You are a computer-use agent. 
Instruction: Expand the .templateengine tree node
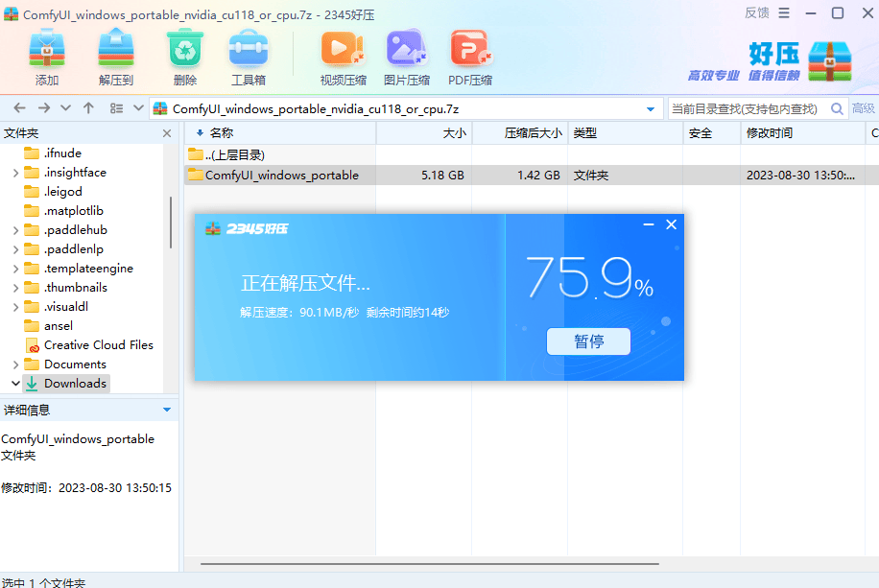point(15,269)
